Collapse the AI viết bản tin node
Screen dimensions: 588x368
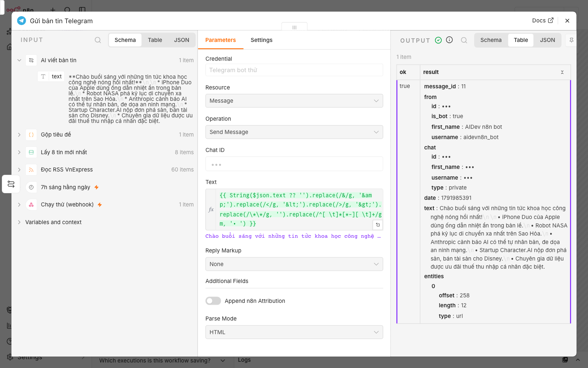[x=19, y=60]
